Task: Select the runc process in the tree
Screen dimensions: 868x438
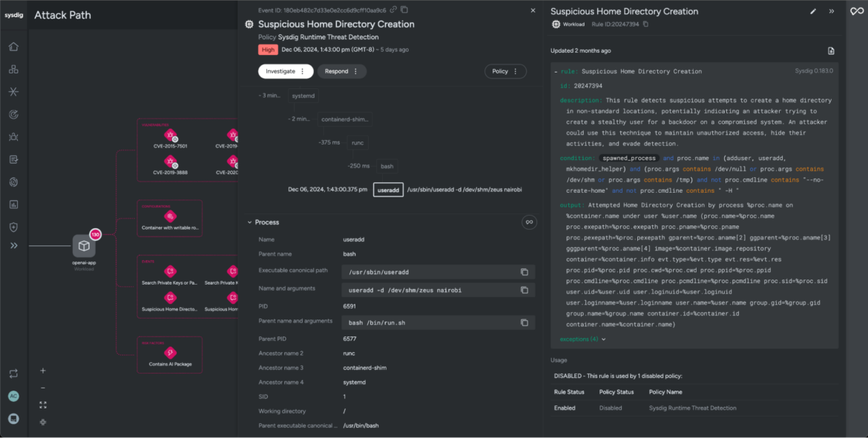Action: click(x=358, y=143)
